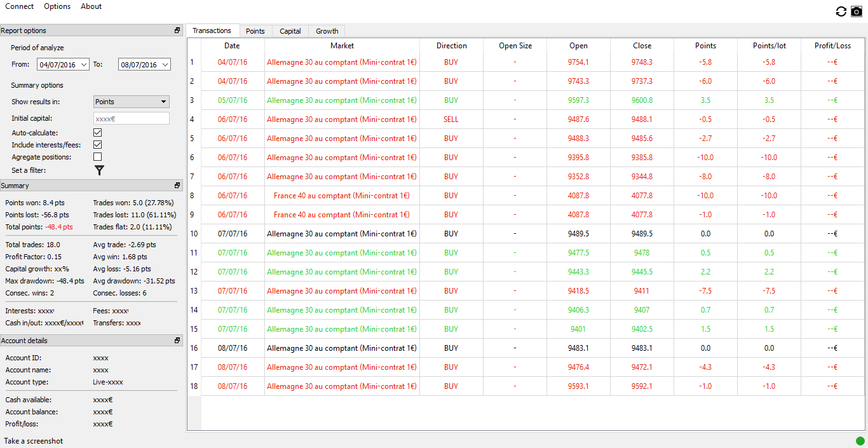Click the Take a screenshot status text
Viewport: 868px width, 448px height.
pyautogui.click(x=34, y=441)
